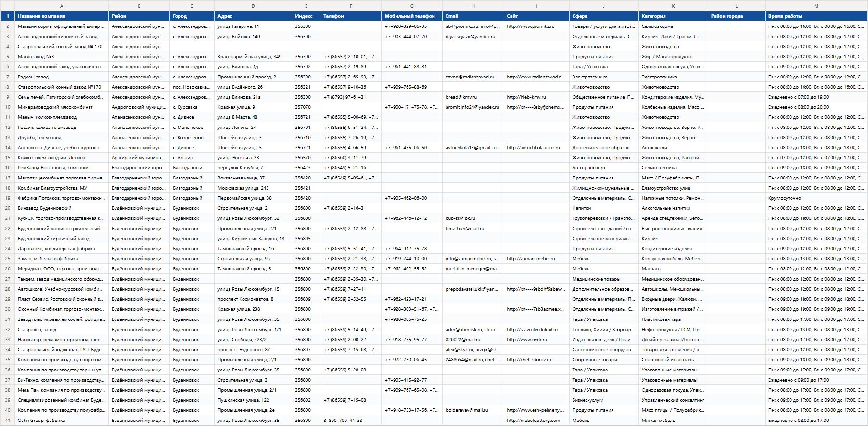Image resolution: width=868 pixels, height=434 pixels.
Task: Click address cell 'Красноармейская улица, 349'
Action: click(253, 56)
